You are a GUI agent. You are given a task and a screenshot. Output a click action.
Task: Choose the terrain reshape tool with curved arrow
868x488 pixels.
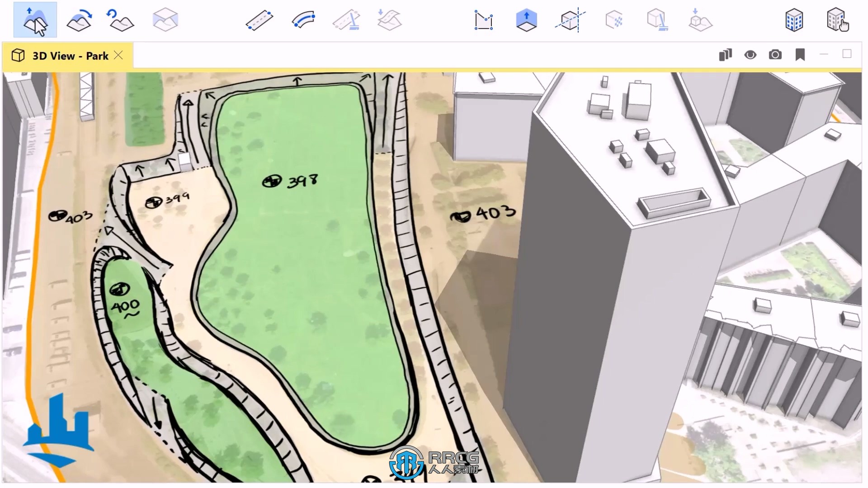click(x=79, y=20)
